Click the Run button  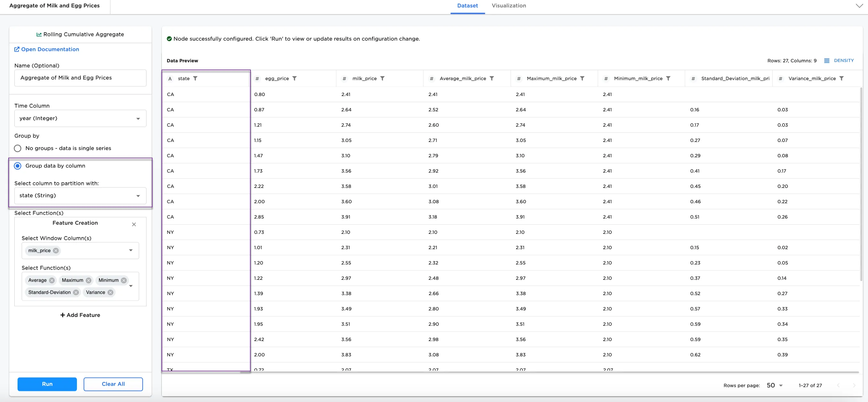(x=47, y=384)
